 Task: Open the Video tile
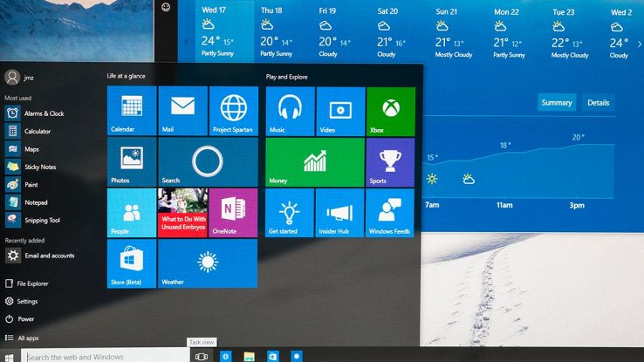pyautogui.click(x=340, y=112)
